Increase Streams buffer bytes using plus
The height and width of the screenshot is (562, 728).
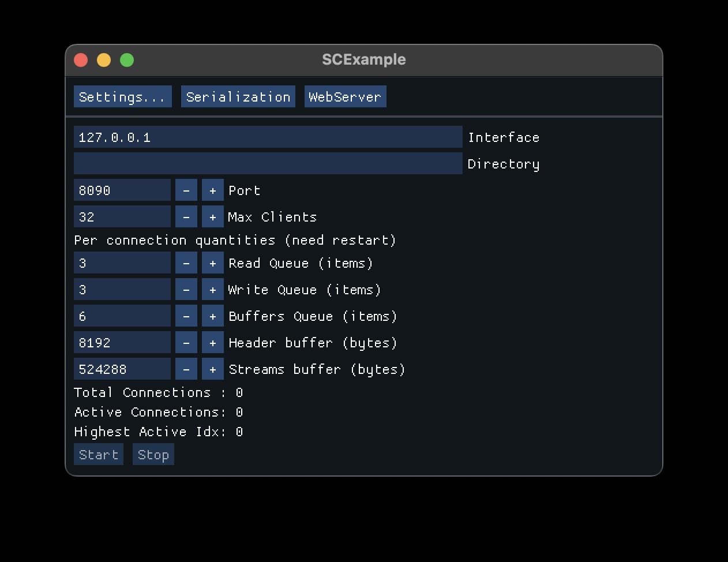point(212,369)
